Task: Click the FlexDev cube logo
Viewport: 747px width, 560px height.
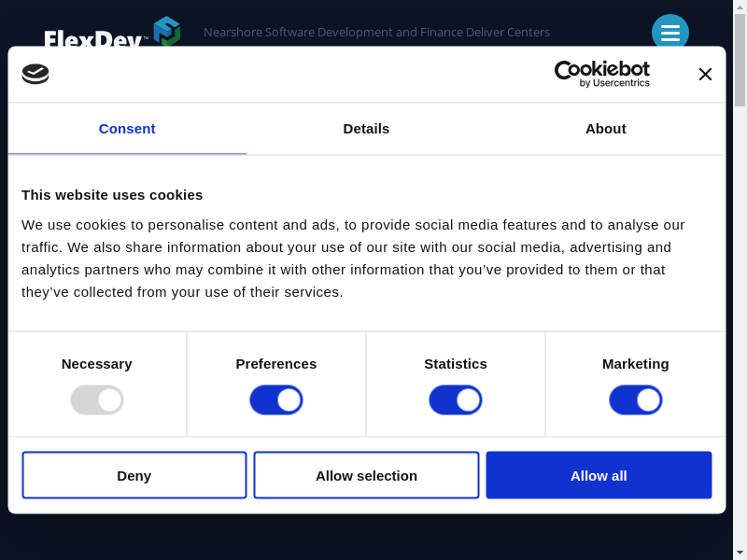Action: (166, 31)
